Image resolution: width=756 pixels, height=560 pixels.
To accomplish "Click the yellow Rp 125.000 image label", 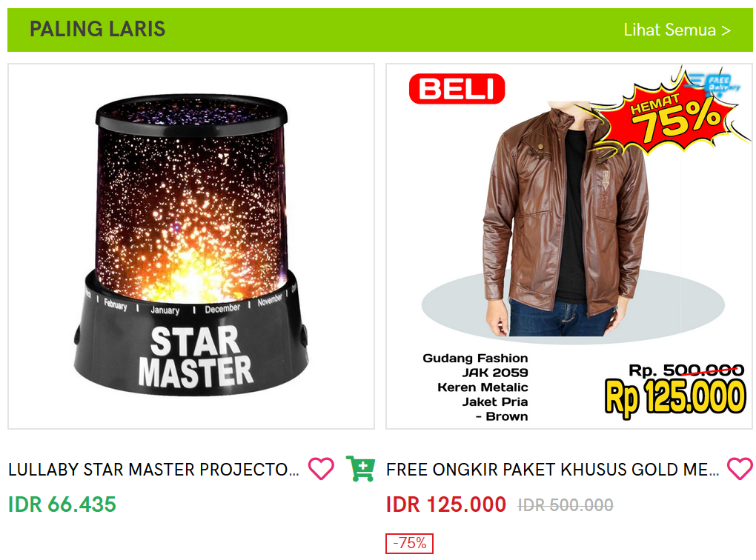I will [675, 397].
